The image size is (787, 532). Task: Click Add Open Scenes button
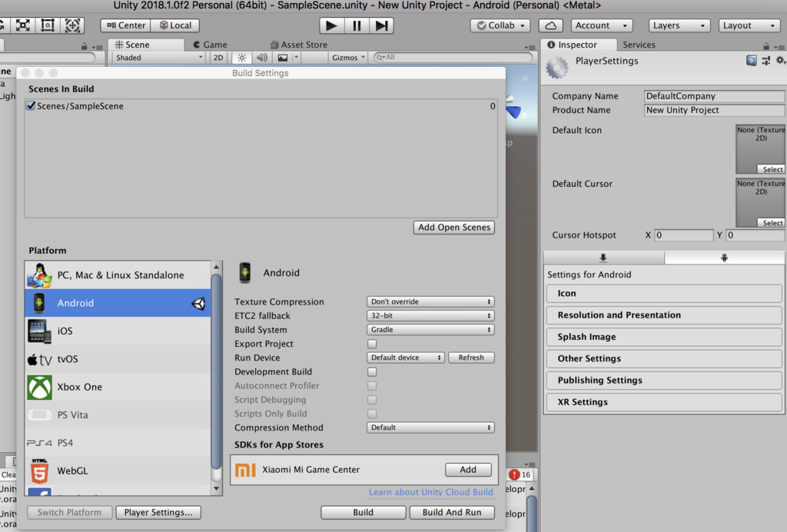454,228
